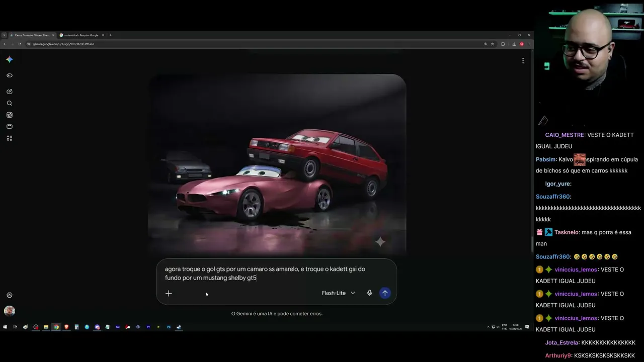This screenshot has width=644, height=362.
Task: Open the Flash-Lite model selector dropdown
Action: click(x=339, y=293)
